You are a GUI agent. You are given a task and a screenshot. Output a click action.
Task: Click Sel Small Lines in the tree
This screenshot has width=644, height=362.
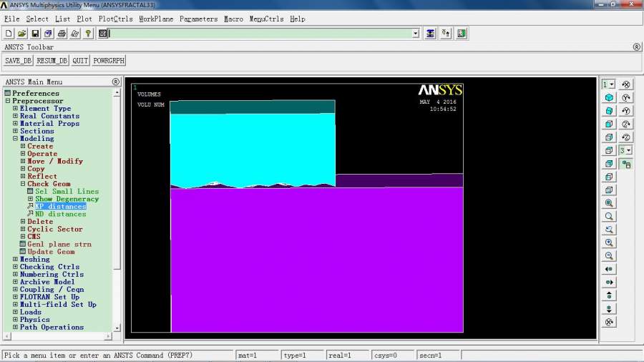pyautogui.click(x=67, y=191)
